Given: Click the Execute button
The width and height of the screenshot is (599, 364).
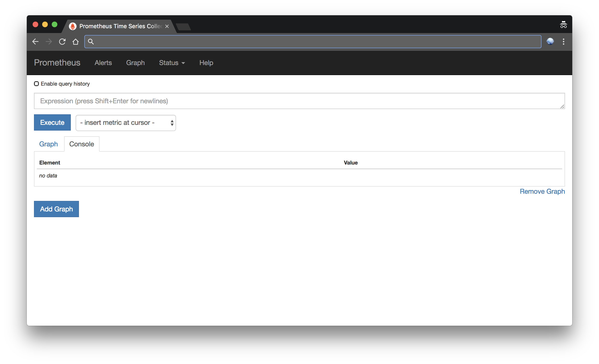Looking at the screenshot, I should [52, 122].
